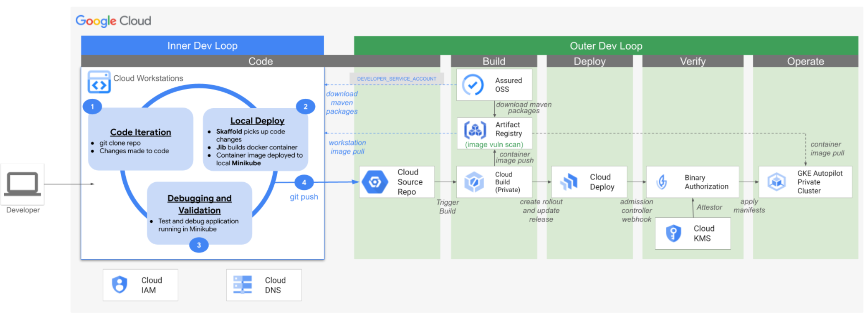This screenshot has height=317, width=868.
Task: Click the Assured OSS checkmark icon
Action: coord(473,85)
